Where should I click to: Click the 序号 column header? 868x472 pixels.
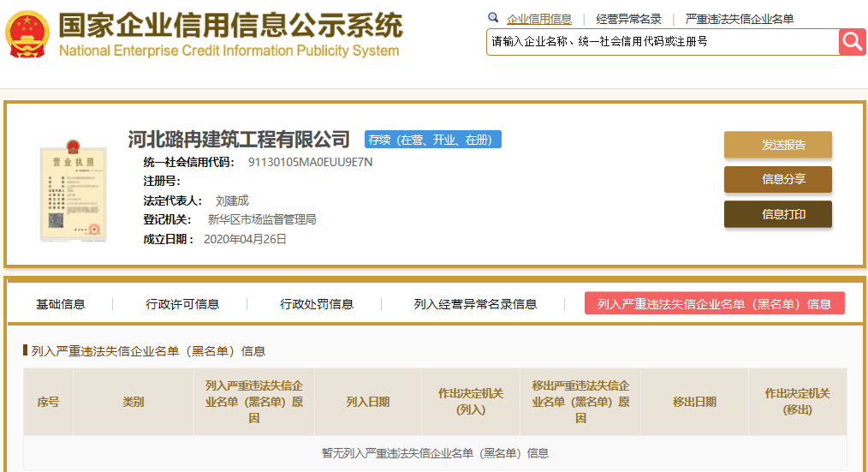pos(48,402)
